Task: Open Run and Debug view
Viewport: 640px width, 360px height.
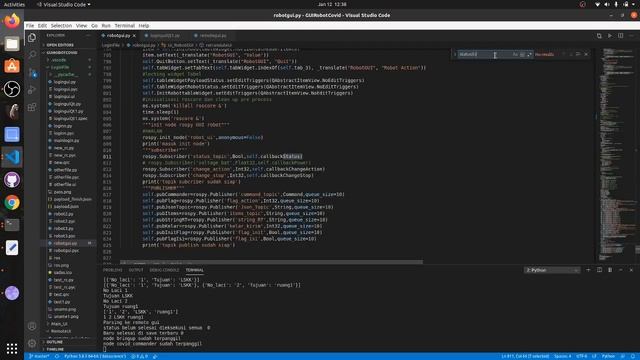Action: tap(32, 90)
